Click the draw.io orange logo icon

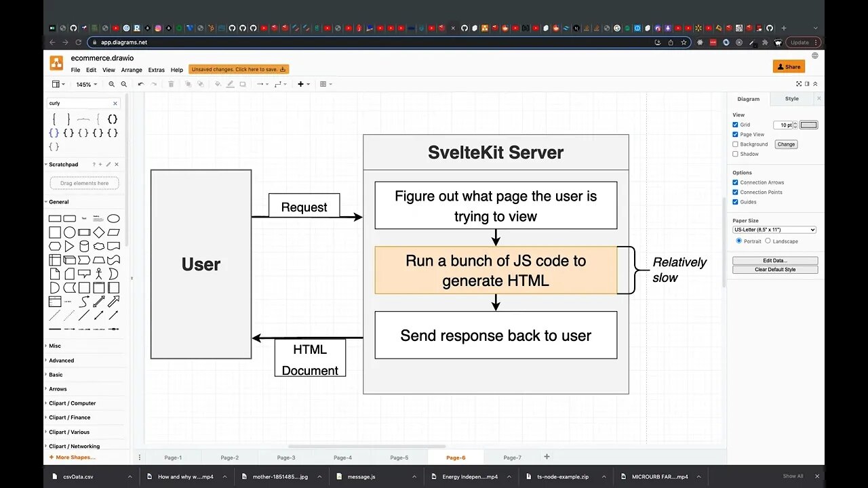pos(56,63)
